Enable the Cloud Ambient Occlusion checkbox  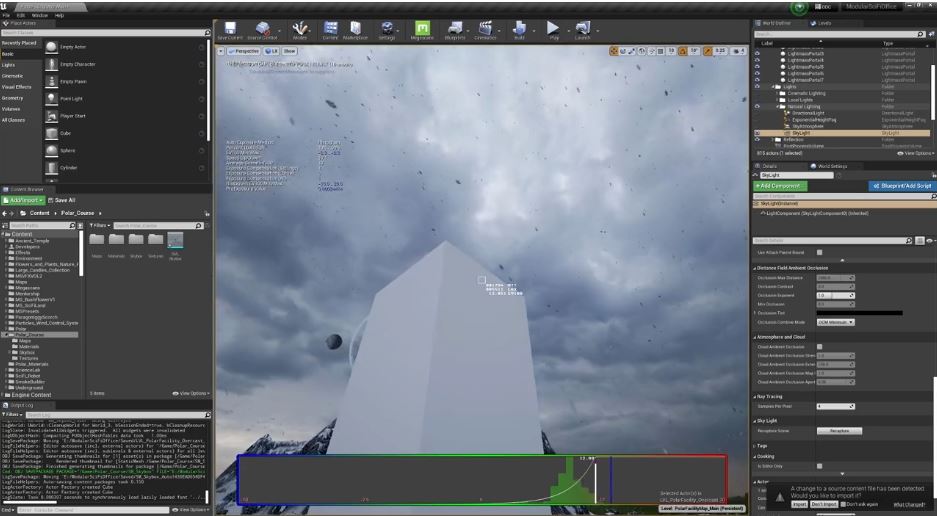(820, 346)
